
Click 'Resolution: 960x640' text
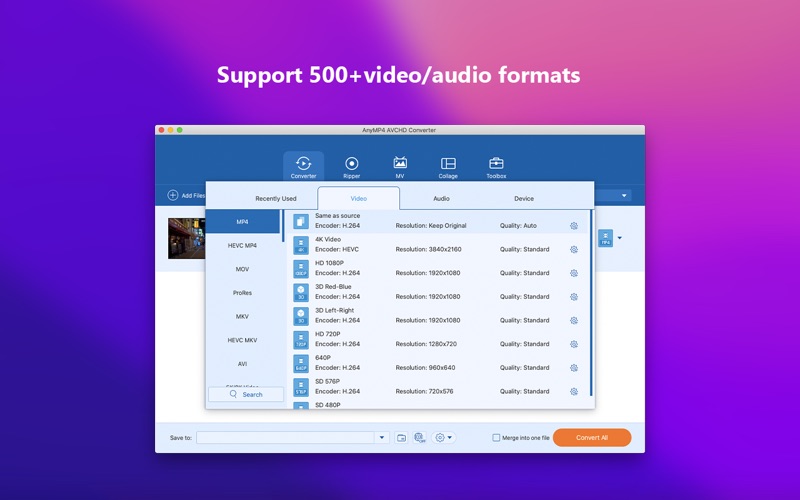coord(425,368)
